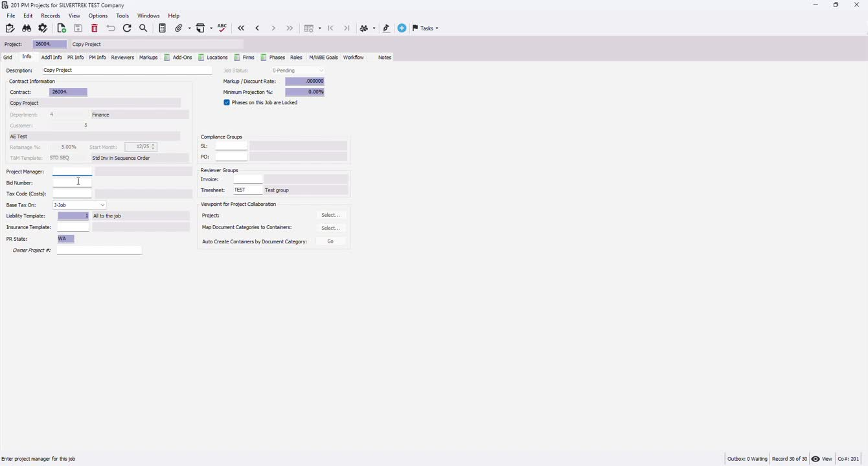The height and width of the screenshot is (466, 868).
Task: Switch to the PR Info tab
Action: pos(76,58)
